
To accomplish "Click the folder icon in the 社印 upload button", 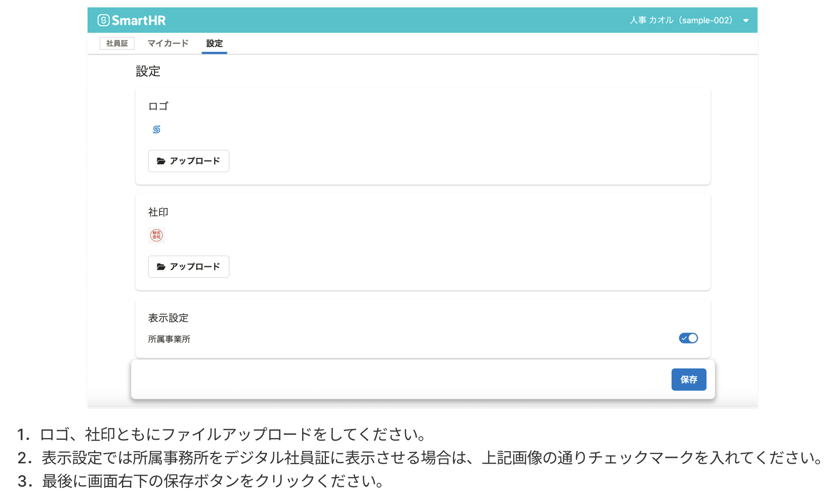I will point(161,267).
